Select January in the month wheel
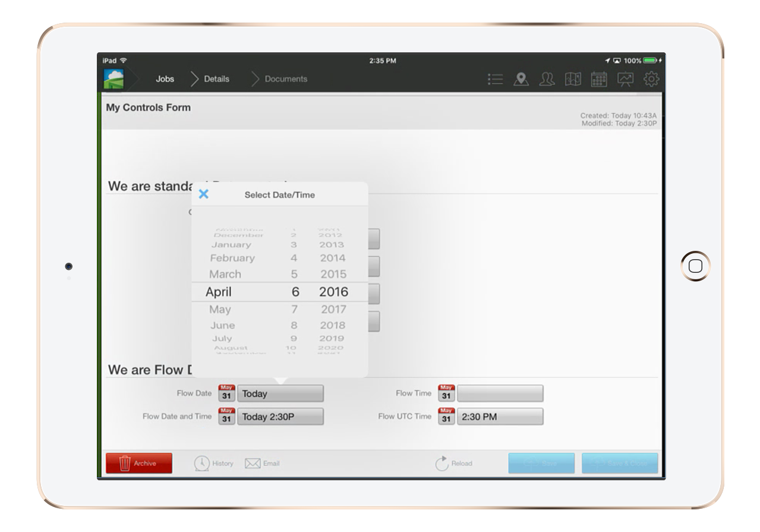Viewport: 760px width, 532px height. click(x=231, y=244)
